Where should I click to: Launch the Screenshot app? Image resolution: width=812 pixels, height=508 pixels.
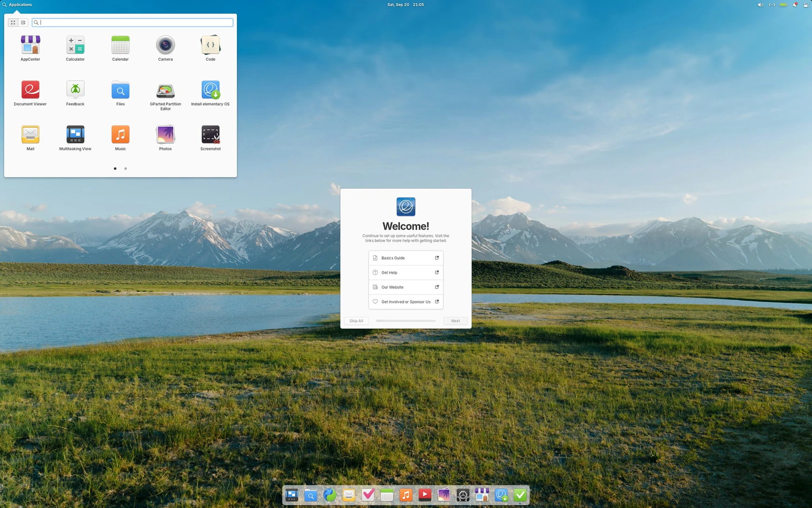tap(211, 135)
